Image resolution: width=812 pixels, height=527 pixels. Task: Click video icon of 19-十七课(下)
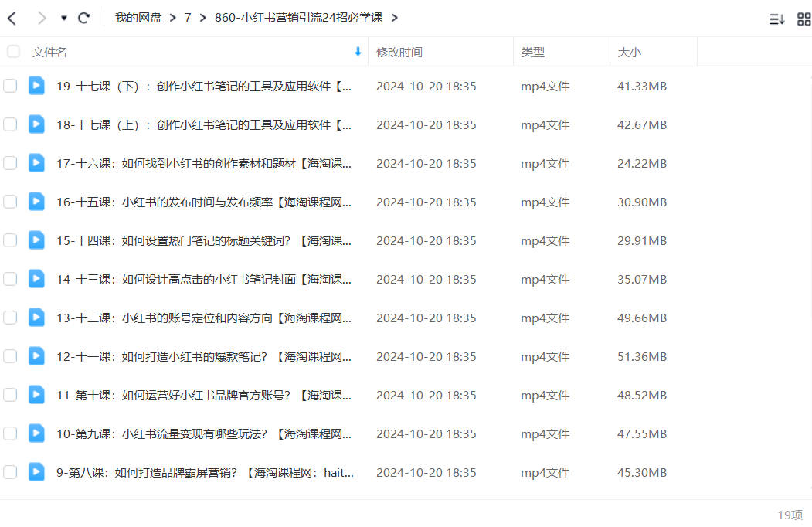click(x=36, y=86)
